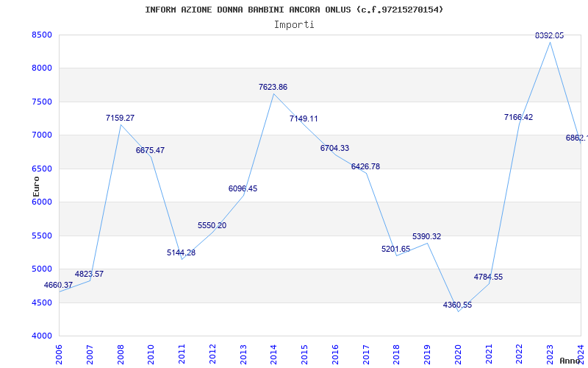Select the 4823.57 data label

click(x=89, y=274)
